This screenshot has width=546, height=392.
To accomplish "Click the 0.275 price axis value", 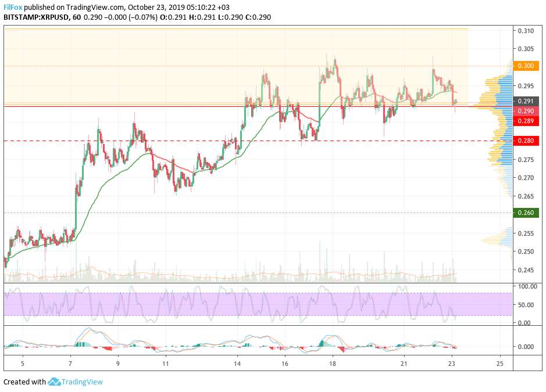I will (526, 160).
